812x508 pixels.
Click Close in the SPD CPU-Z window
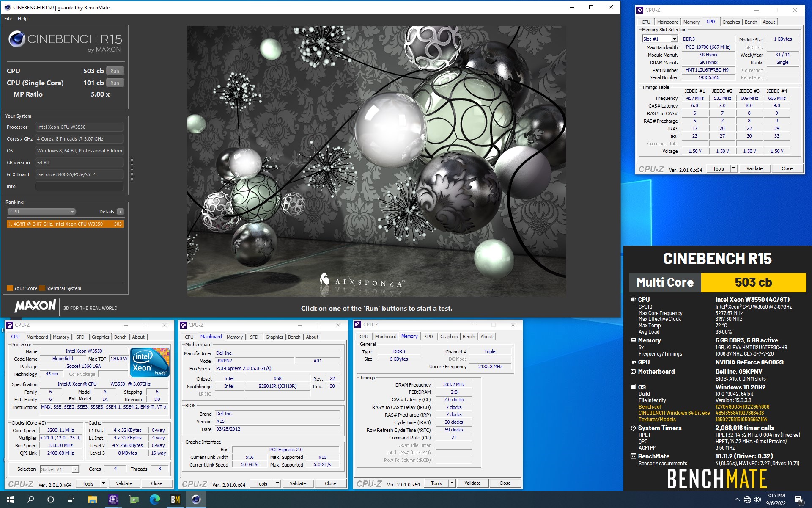click(x=787, y=168)
